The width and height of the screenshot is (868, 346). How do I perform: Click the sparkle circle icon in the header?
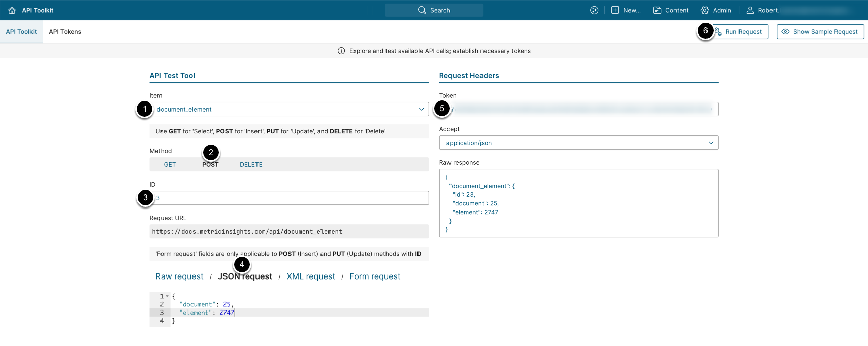coord(594,10)
